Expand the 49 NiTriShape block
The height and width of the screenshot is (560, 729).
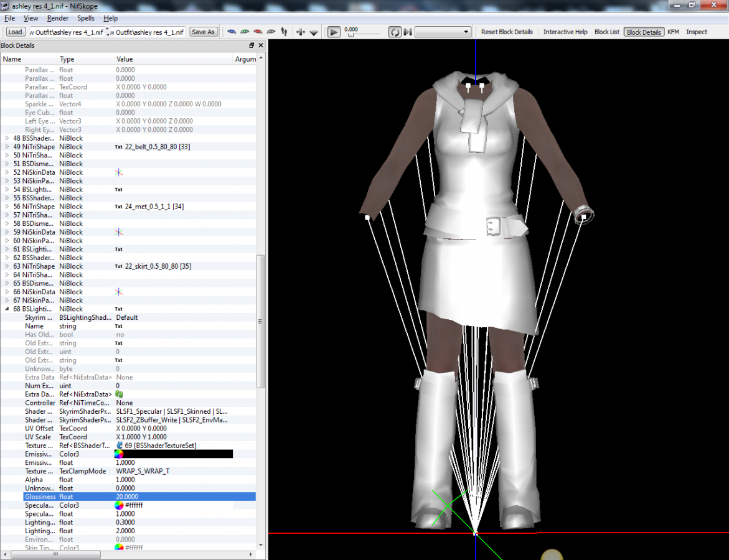point(7,147)
